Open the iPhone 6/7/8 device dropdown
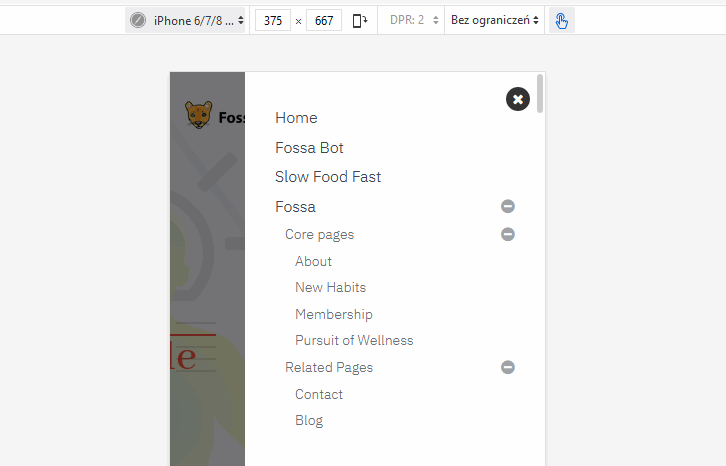726x466 pixels. pyautogui.click(x=196, y=20)
